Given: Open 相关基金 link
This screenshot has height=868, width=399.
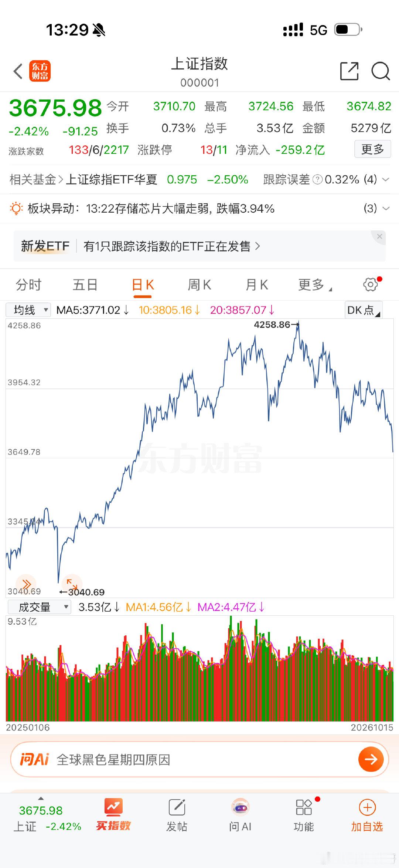Looking at the screenshot, I should pyautogui.click(x=36, y=180).
